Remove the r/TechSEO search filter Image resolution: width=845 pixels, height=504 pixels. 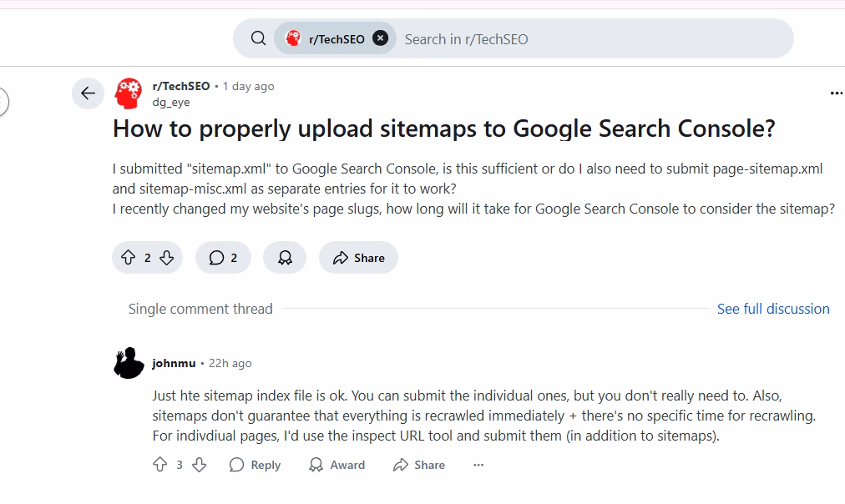[x=380, y=38]
